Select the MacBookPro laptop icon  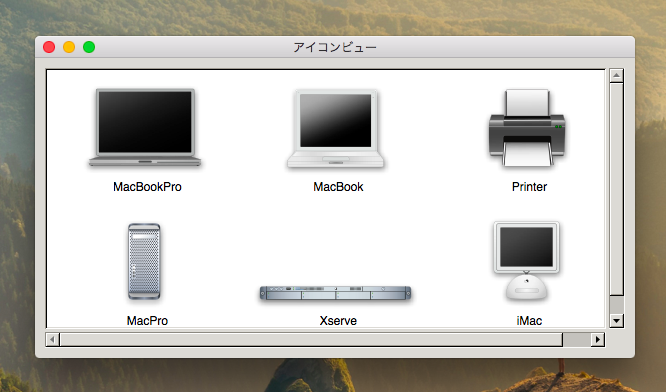coord(145,127)
